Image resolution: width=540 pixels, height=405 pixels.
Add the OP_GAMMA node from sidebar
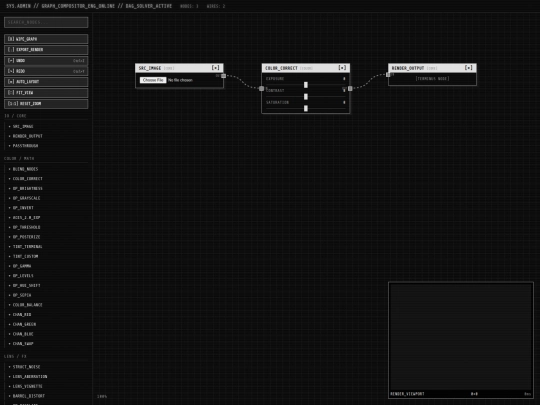[x=46, y=266]
